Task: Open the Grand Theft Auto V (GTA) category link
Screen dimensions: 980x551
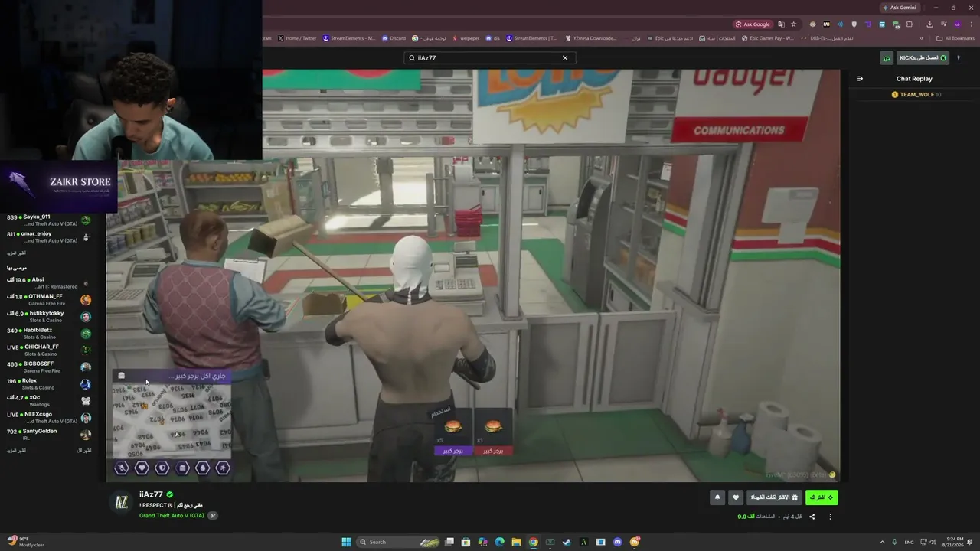Action: [171, 516]
